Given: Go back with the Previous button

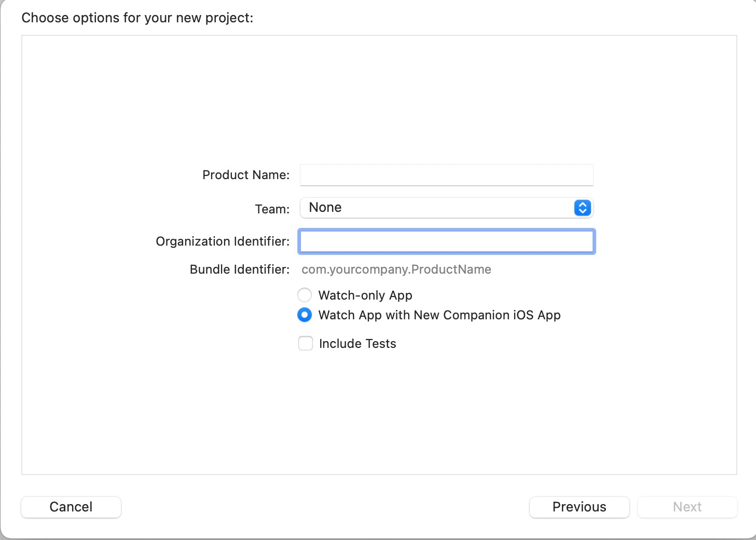Looking at the screenshot, I should point(579,507).
